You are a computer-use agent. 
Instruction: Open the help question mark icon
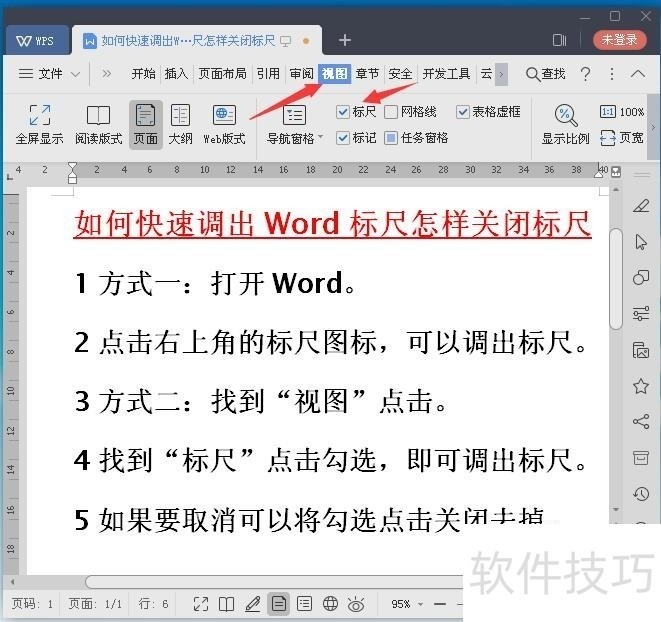pos(585,74)
